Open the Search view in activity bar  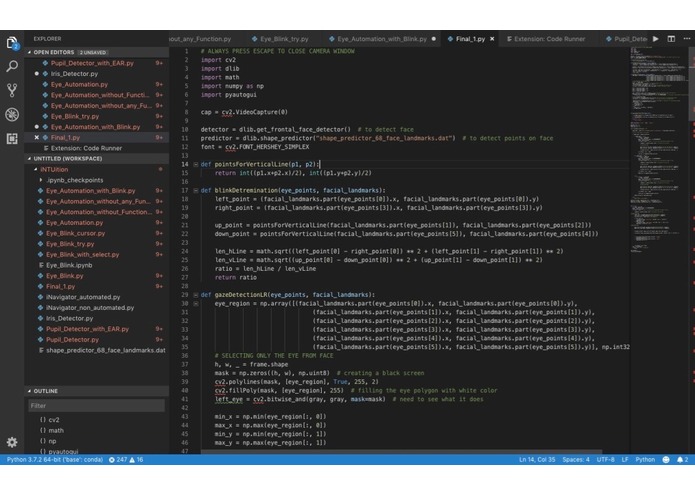12,66
